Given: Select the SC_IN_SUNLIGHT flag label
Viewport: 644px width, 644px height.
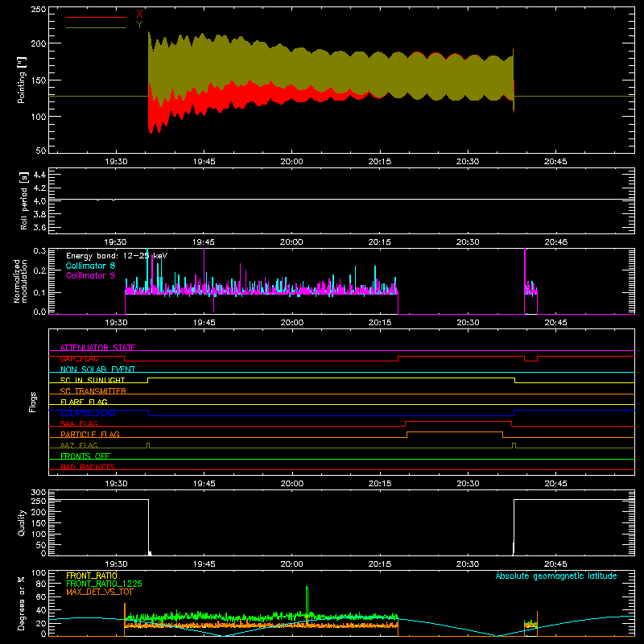Looking at the screenshot, I should (x=93, y=380).
